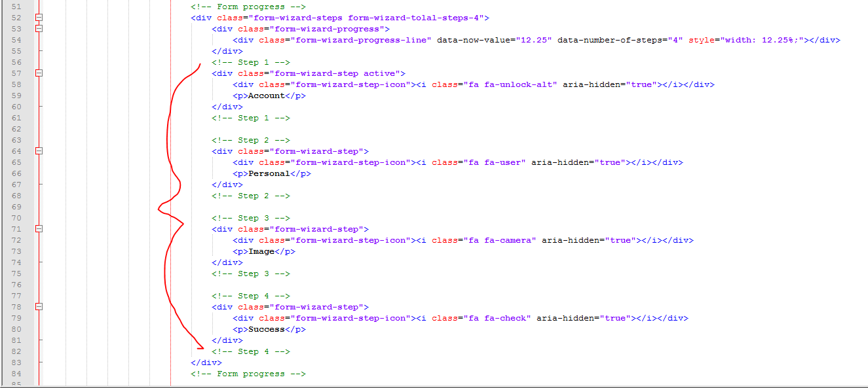Click the "fa fa-user" class value
The height and width of the screenshot is (388, 868).
coord(495,162)
